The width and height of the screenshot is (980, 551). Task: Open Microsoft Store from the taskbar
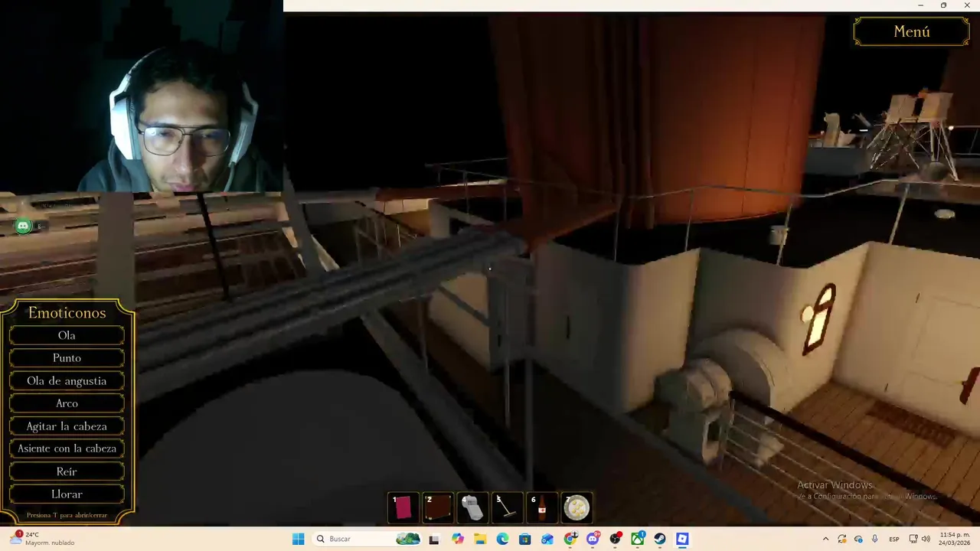524,539
